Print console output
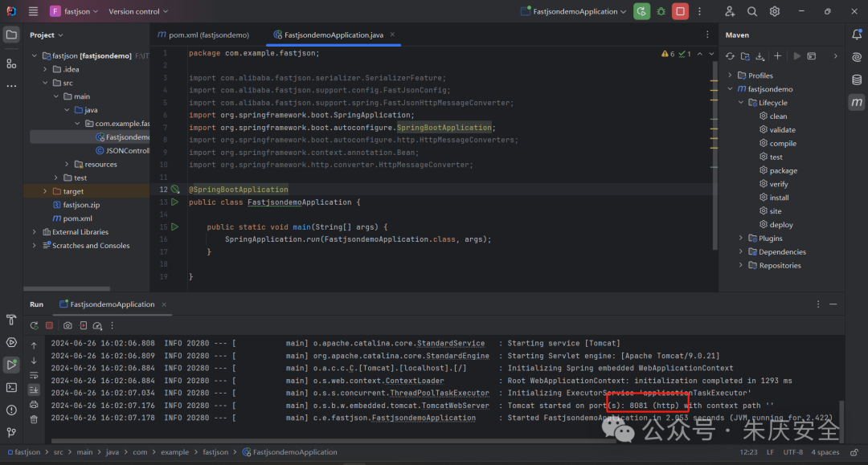Screen dimensions: 868x465 [x=34, y=405]
